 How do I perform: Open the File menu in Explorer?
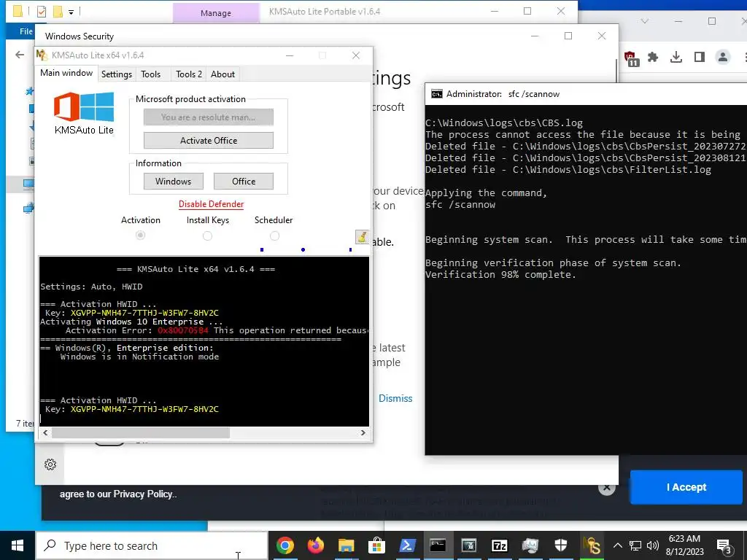tap(26, 31)
